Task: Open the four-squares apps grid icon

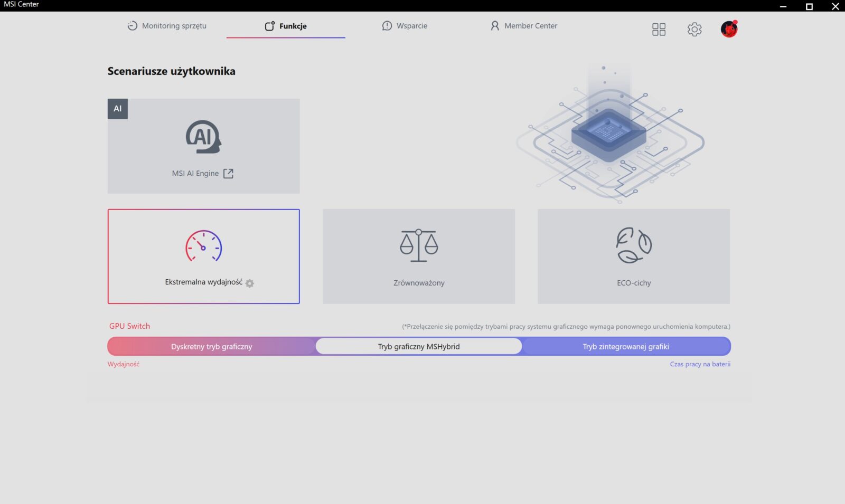Action: coord(659,29)
